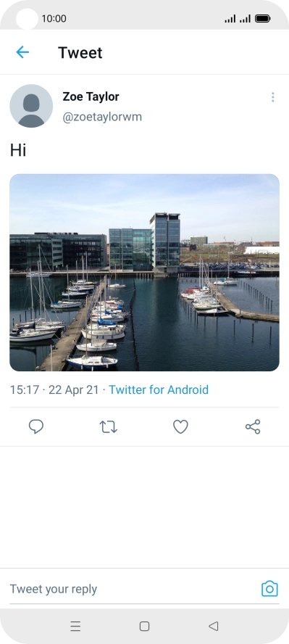
Task: Check the battery icon in status bar
Action: click(262, 18)
